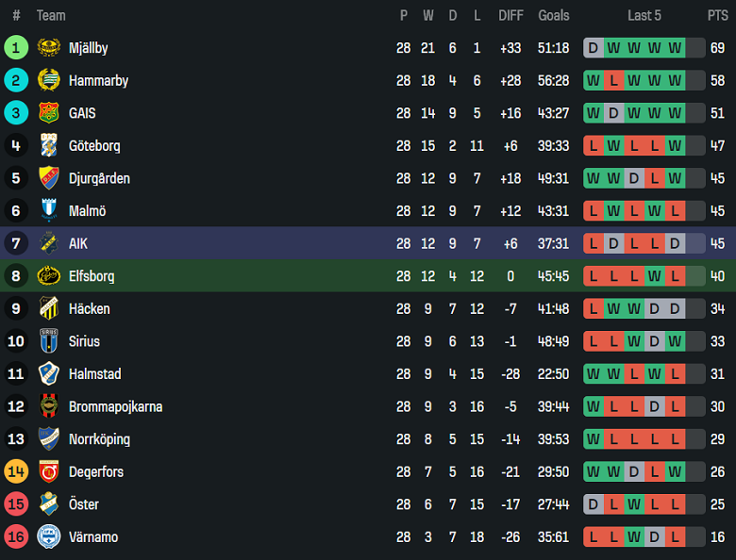Viewport: 736px width, 560px height.
Task: Click Mjällby's most recent win result box
Action: click(676, 48)
